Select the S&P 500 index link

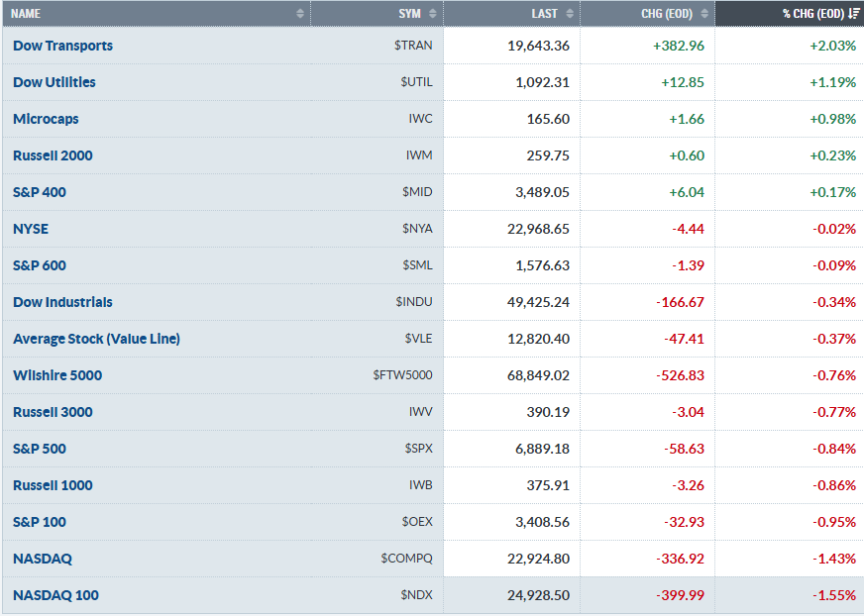click(40, 449)
